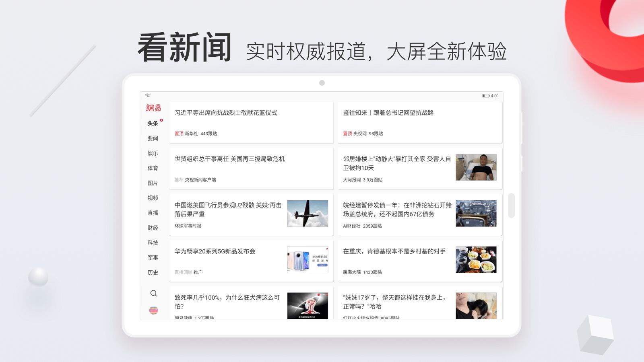This screenshot has height=362, width=644.
Task: Open the search magnifier icon in sidebar
Action: coord(153,293)
